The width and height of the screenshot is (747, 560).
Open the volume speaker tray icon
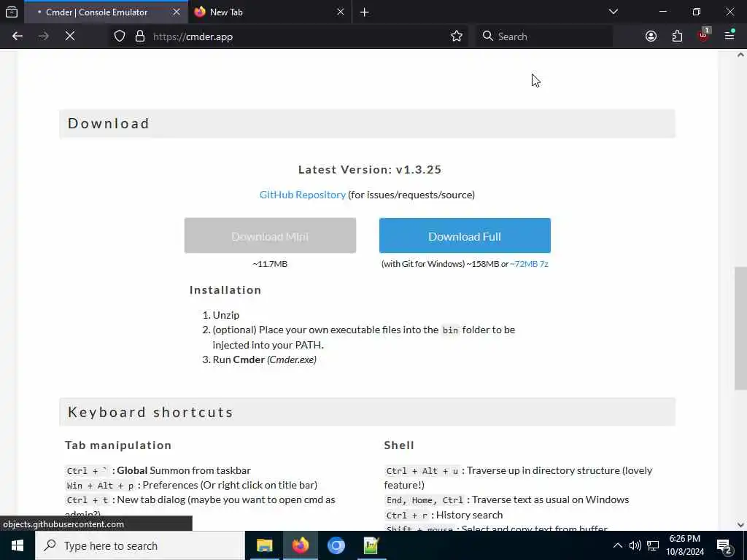tap(635, 545)
